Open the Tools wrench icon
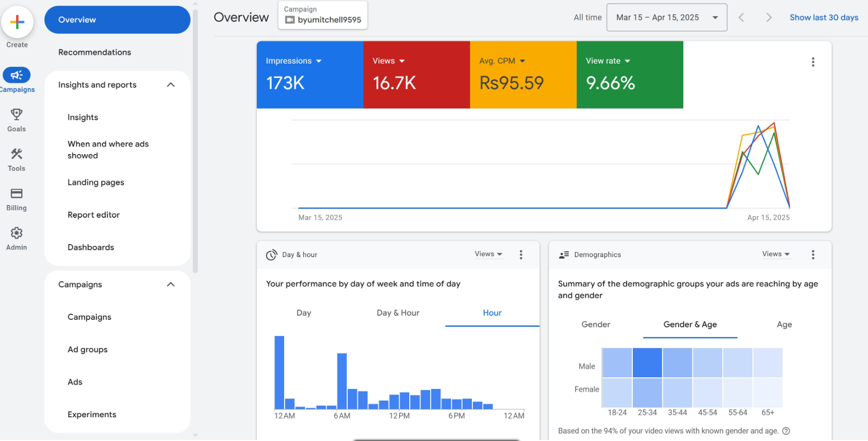 pyautogui.click(x=17, y=154)
